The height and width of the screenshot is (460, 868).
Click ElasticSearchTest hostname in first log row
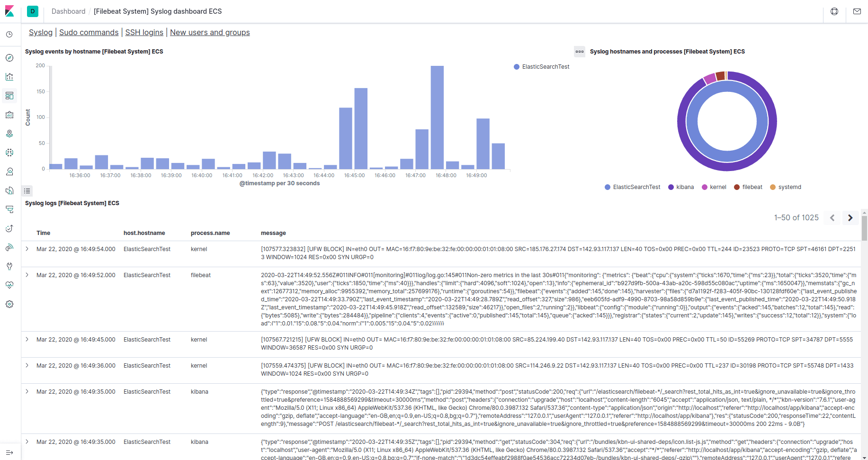(147, 249)
